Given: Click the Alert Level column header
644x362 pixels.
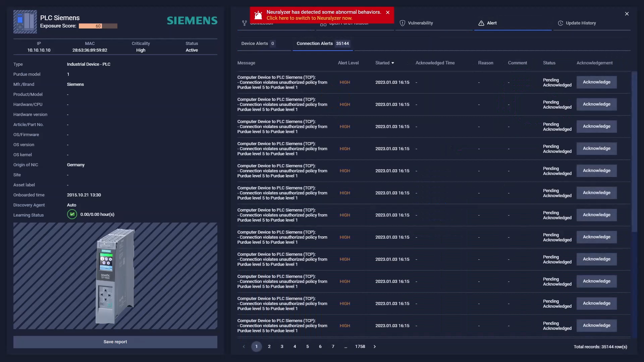Looking at the screenshot, I should coord(348,63).
